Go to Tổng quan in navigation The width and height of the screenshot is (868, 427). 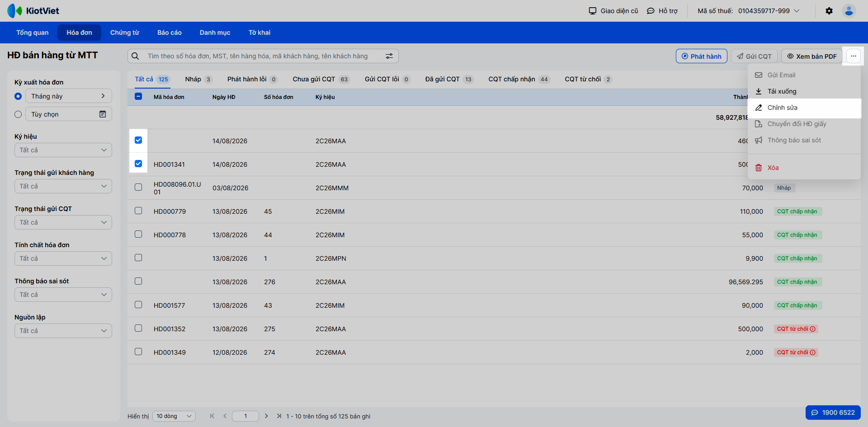coord(33,33)
